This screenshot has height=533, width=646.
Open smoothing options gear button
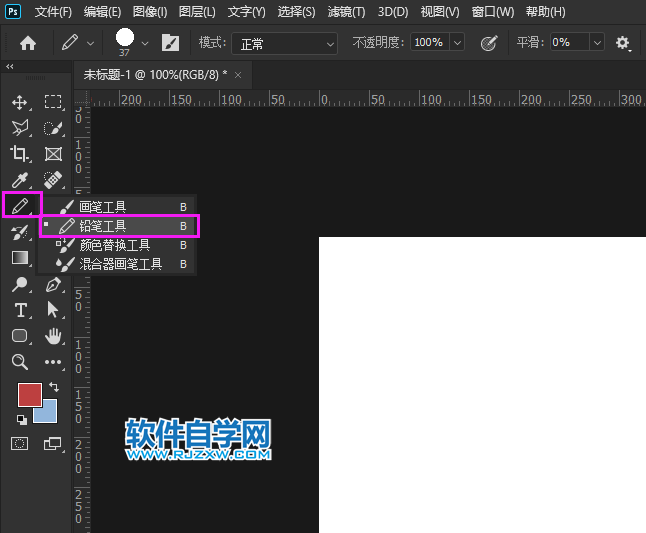(623, 43)
